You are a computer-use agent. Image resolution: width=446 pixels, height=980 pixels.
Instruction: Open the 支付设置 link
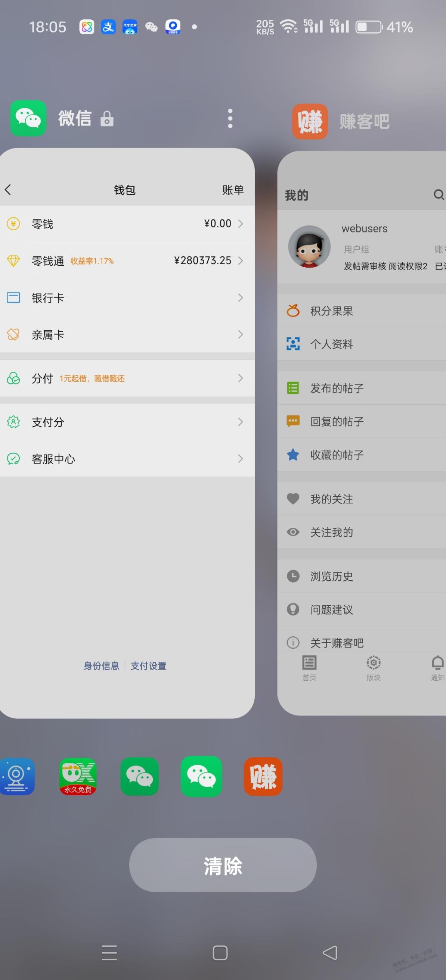pos(149,666)
